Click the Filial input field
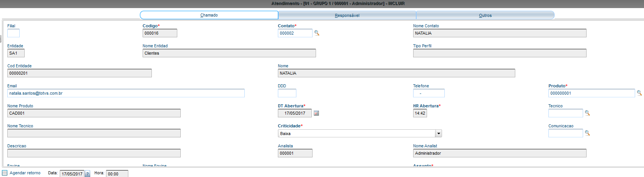This screenshot has width=644, height=177. (x=13, y=33)
